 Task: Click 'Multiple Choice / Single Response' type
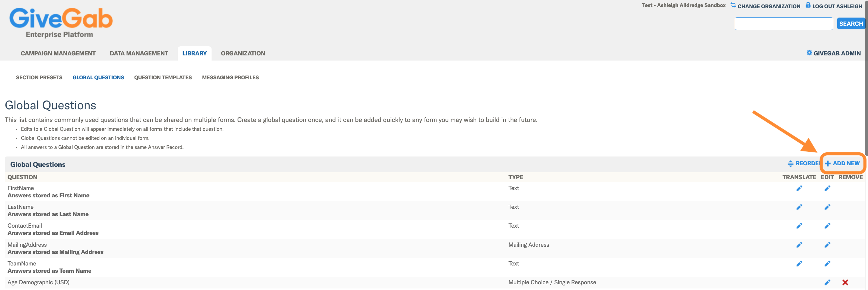tap(552, 282)
